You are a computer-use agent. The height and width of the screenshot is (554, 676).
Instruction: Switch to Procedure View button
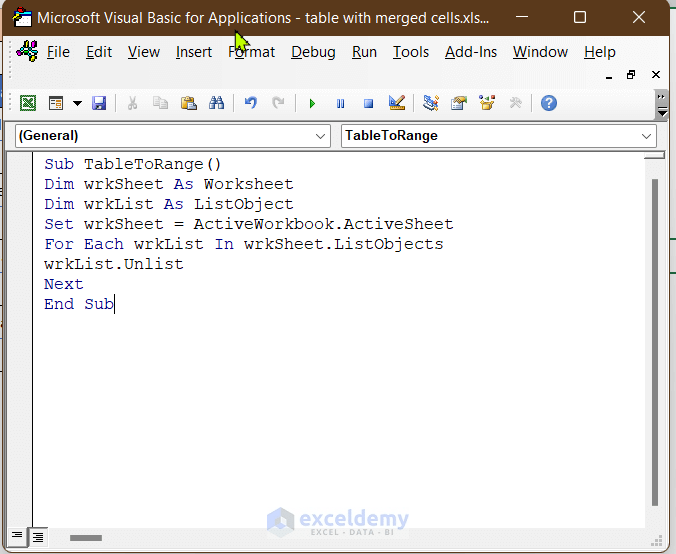click(17, 536)
